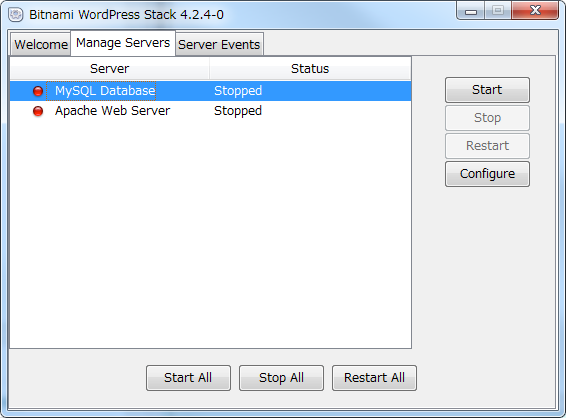Screen dimensions: 566x418
Task: Minimize the Bitnami WordPress Stack window
Action: [471, 11]
